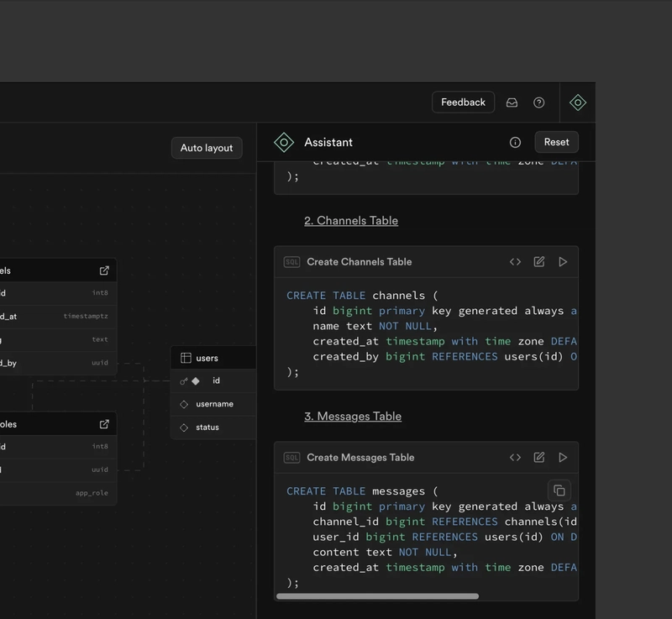
Task: Click the user_id bigint REFERENCES code line
Action: tap(445, 538)
